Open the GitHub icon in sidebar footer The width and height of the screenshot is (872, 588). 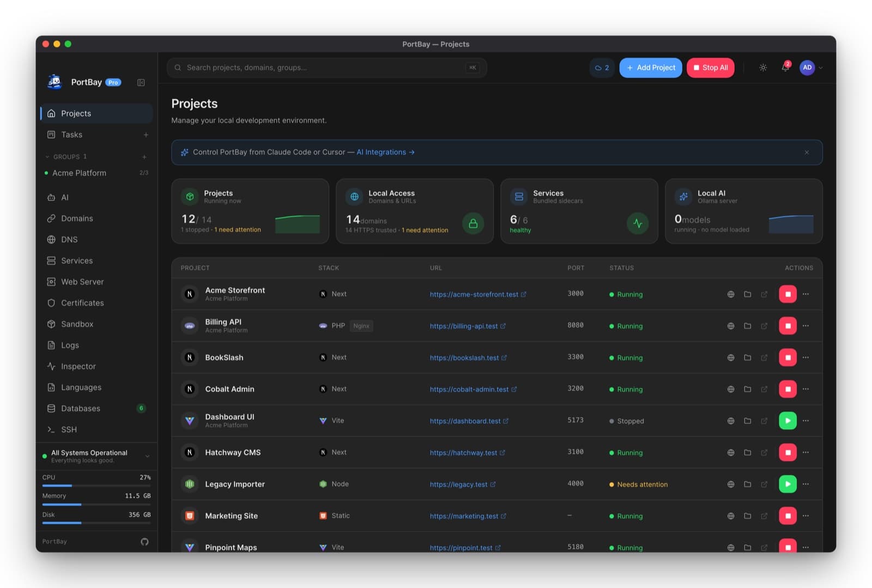tap(144, 542)
